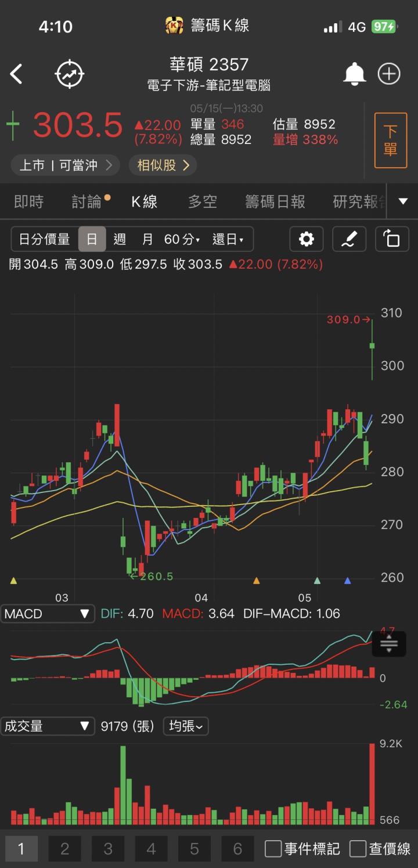Select the 月 period toggle
The width and height of the screenshot is (418, 868).
coord(147,239)
